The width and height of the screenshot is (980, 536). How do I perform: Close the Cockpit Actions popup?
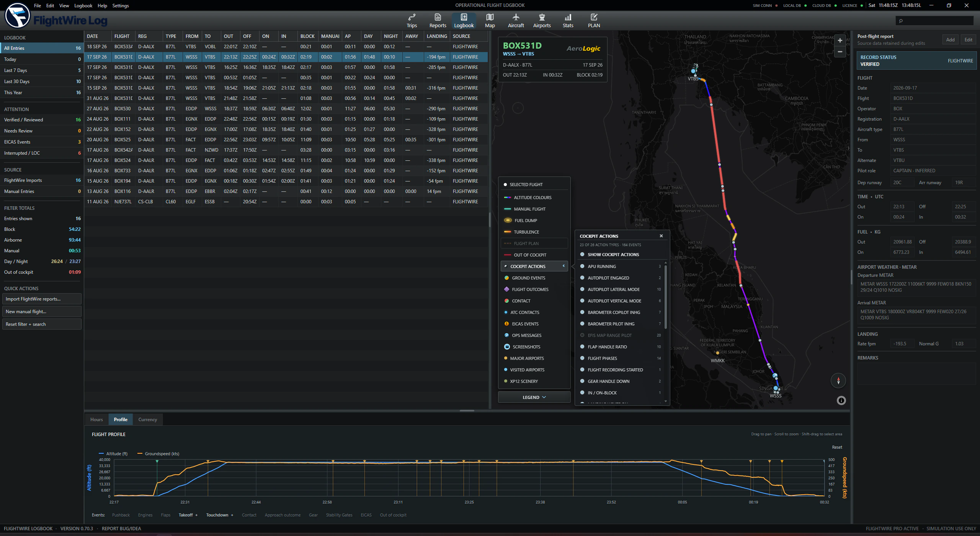click(x=661, y=236)
